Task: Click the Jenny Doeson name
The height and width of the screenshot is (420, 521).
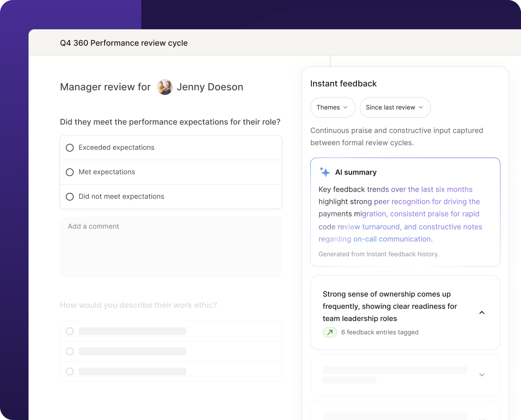Action: coord(210,87)
